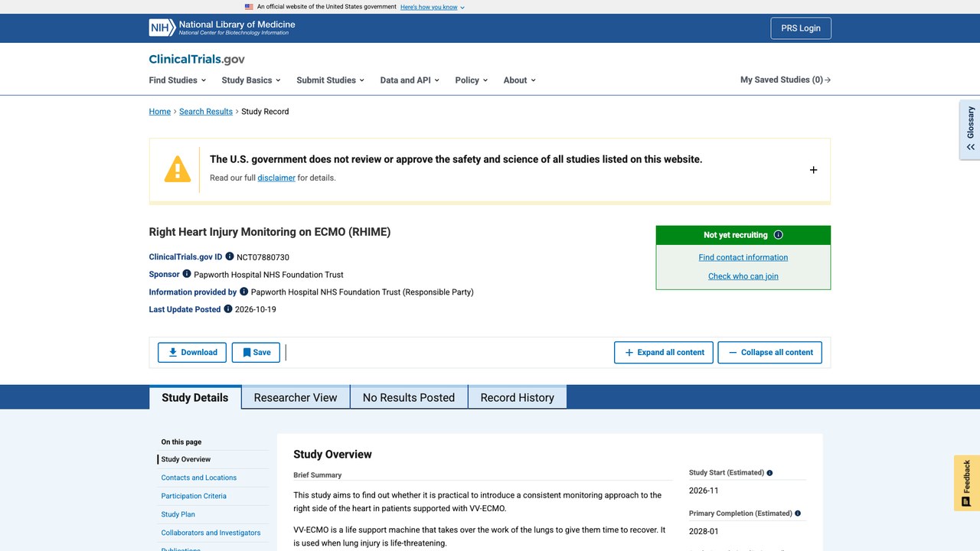Jump to Study Plan section
Viewport: 980px width, 551px height.
click(x=178, y=514)
